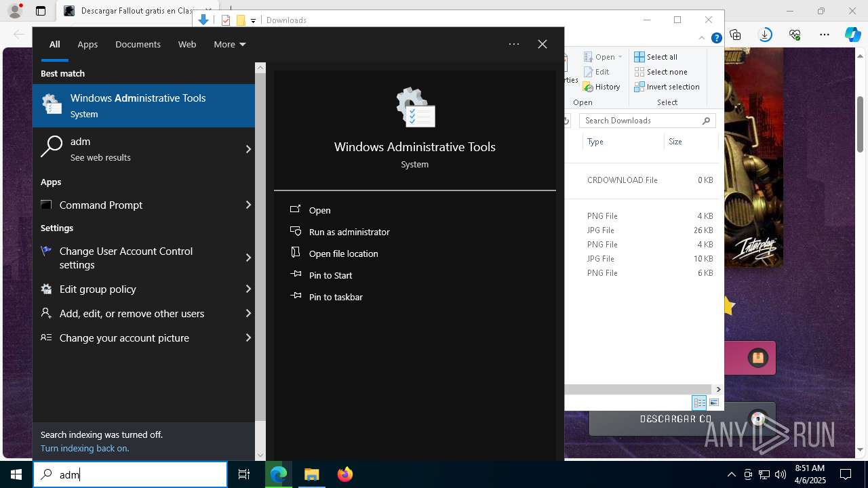This screenshot has height=488, width=868.
Task: Expand web results chevron for adm
Action: pos(248,149)
